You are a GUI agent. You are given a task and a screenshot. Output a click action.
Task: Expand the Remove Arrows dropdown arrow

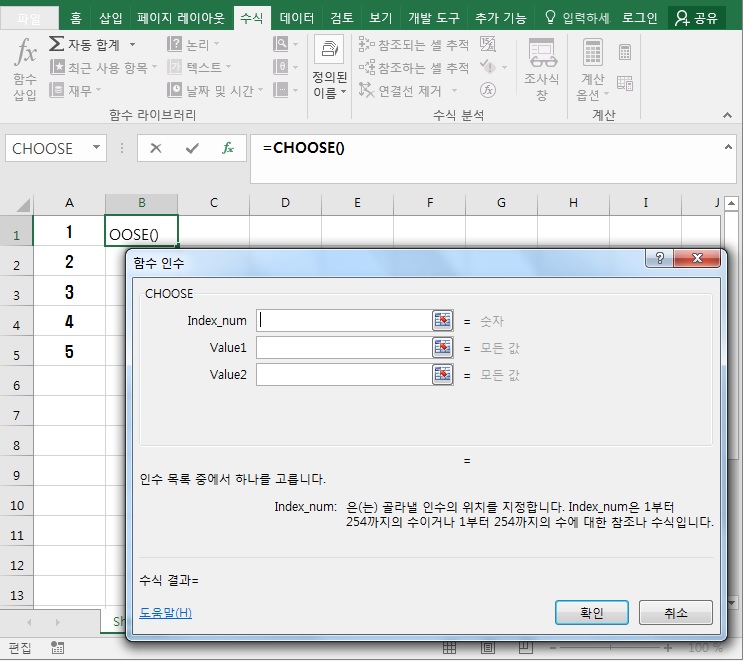point(454,90)
